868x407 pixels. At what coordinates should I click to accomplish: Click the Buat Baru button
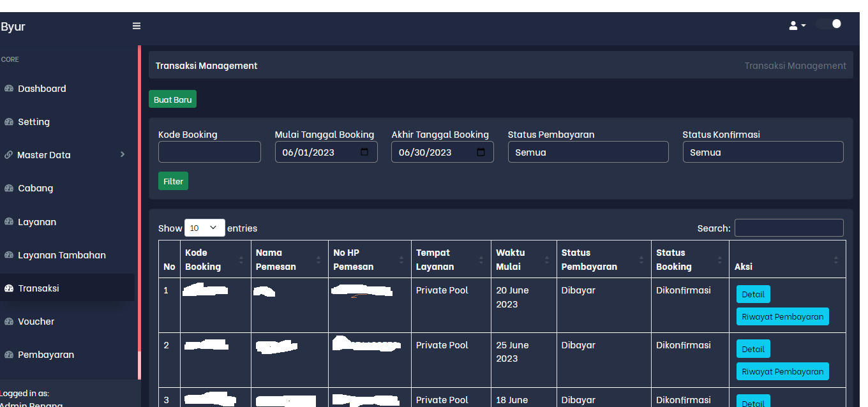pyautogui.click(x=172, y=100)
